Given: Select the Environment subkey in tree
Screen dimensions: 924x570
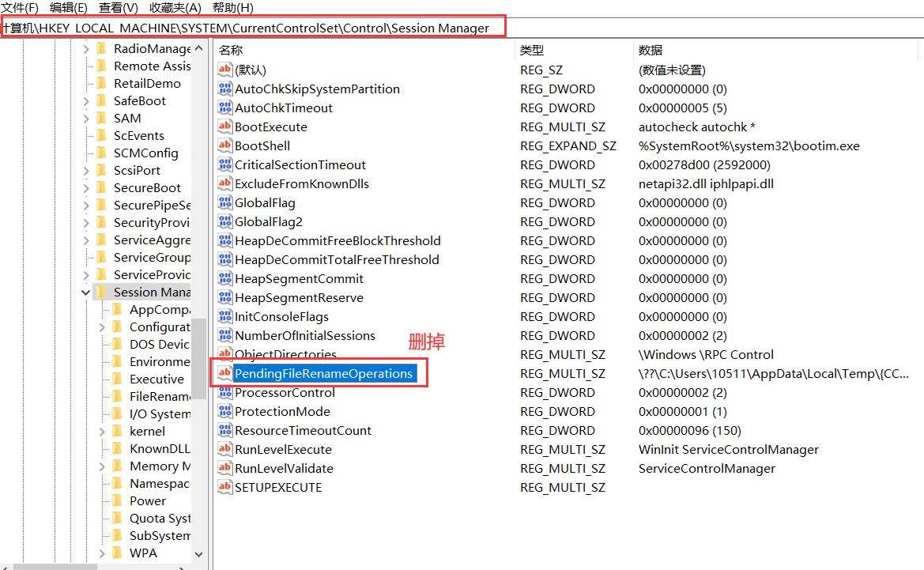Looking at the screenshot, I should pos(160,361).
